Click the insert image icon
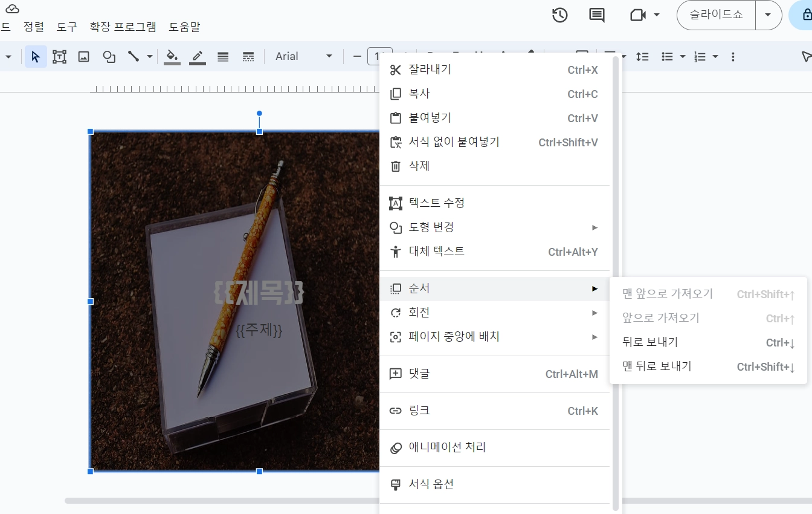812x514 pixels. tap(84, 57)
